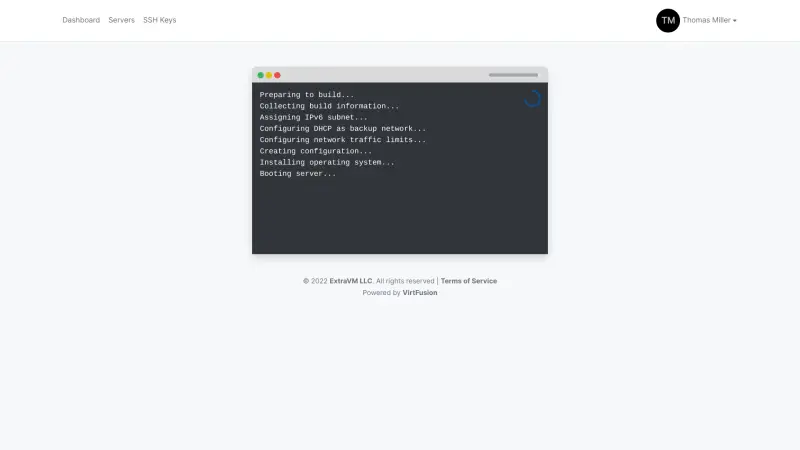The height and width of the screenshot is (450, 800).
Task: Click the 'Preparing to build...' log line
Action: [307, 95]
